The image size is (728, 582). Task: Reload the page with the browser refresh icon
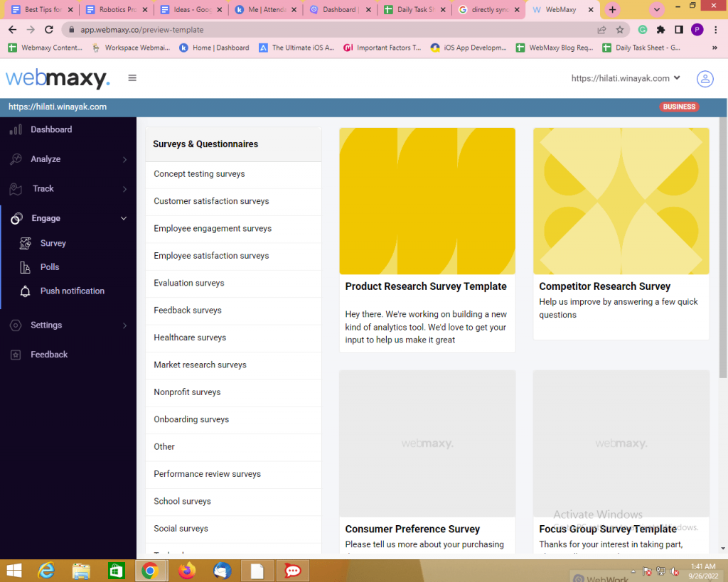click(49, 30)
